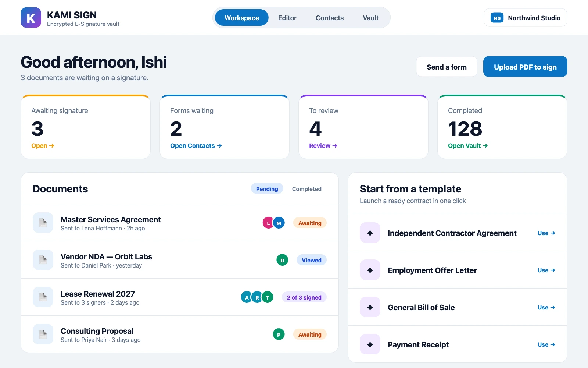
Task: Open the Northwind Studio account menu
Action: 526,18
